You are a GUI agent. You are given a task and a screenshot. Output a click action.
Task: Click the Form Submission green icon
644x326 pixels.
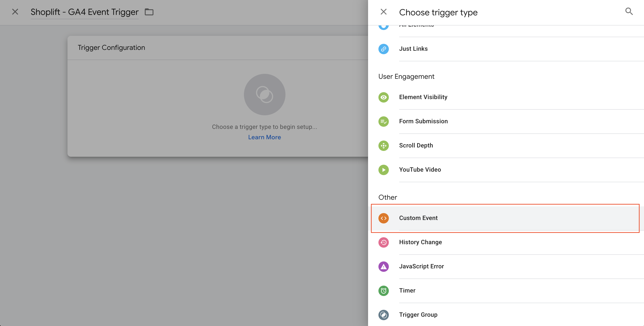383,121
